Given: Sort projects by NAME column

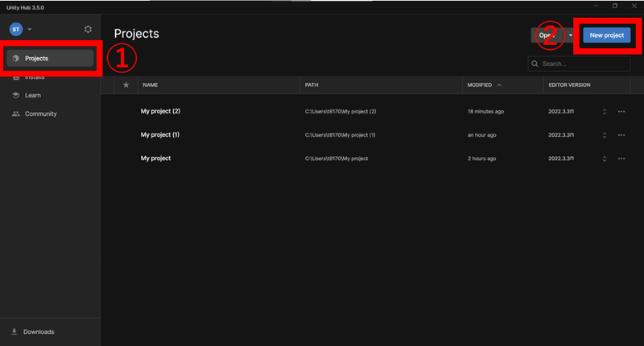Looking at the screenshot, I should tap(151, 85).
